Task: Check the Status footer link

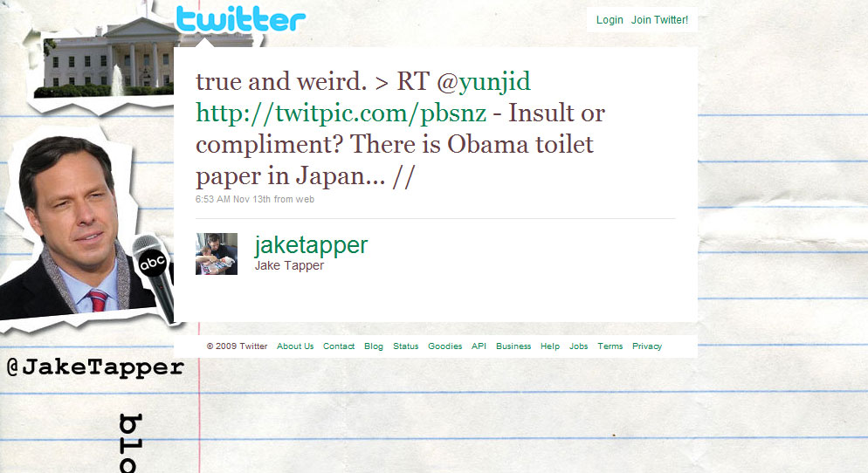Action: click(406, 346)
